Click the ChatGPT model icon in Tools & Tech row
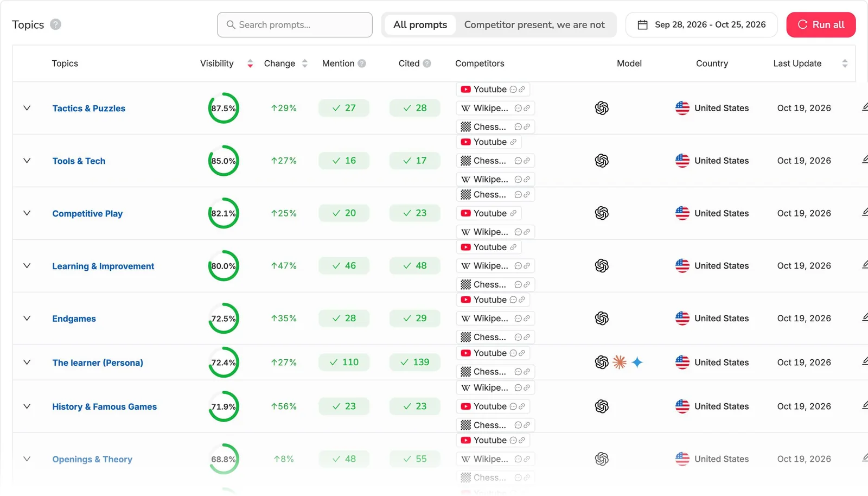The width and height of the screenshot is (868, 496). [x=602, y=161]
